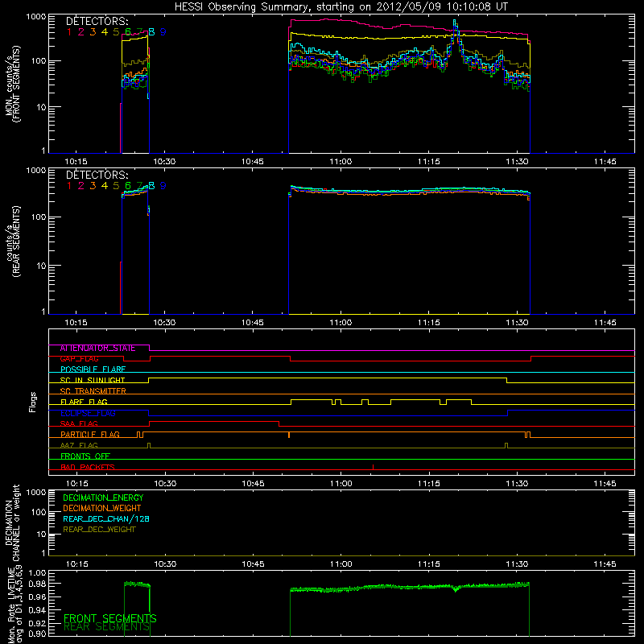Click detector 3 legend number in front segments panel
Image resolution: width=644 pixels, height=644 pixels.
pyautogui.click(x=93, y=32)
